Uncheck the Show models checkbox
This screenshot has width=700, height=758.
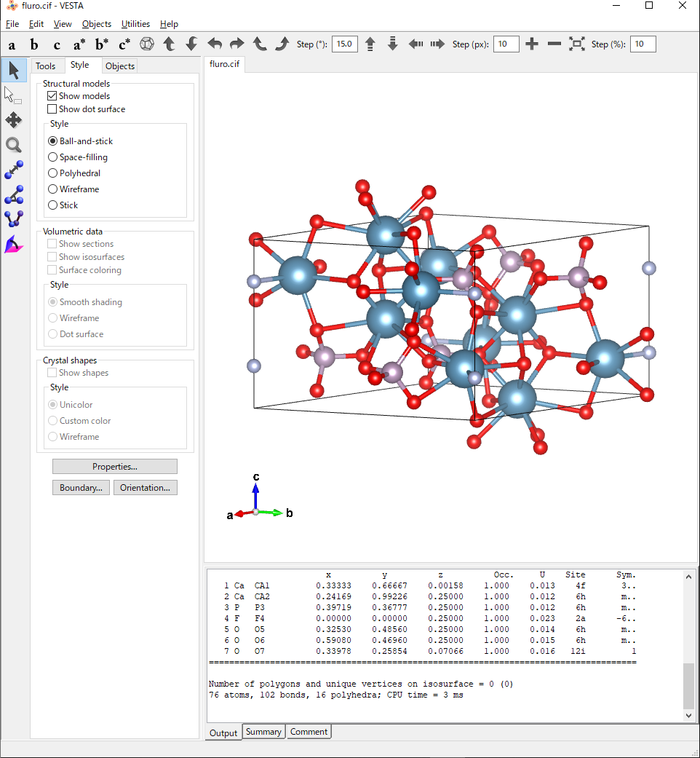click(52, 96)
